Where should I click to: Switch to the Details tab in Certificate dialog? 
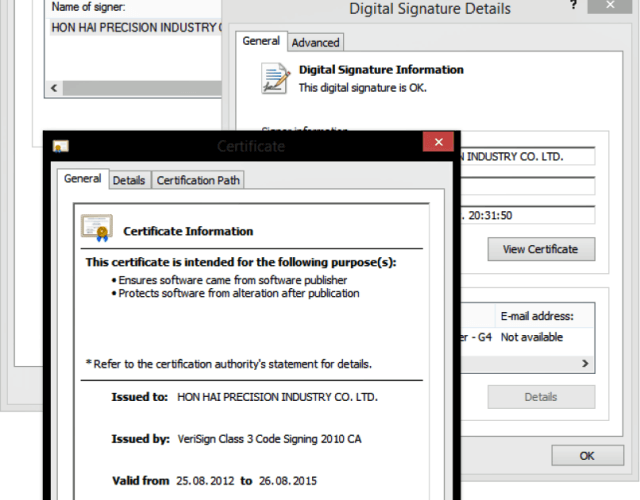click(129, 180)
